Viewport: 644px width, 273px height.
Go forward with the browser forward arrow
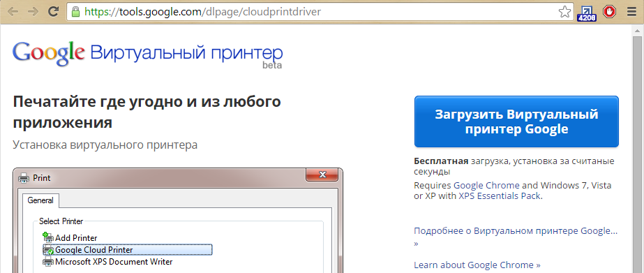point(33,11)
